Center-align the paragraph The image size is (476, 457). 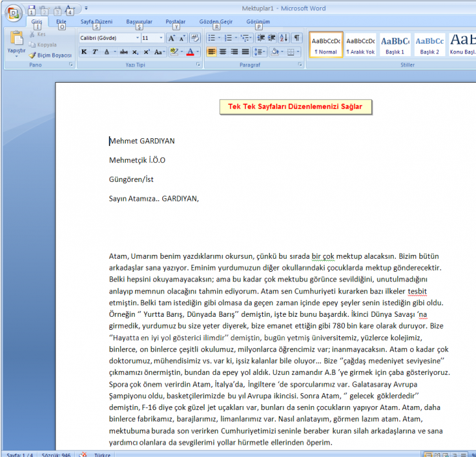pos(223,52)
